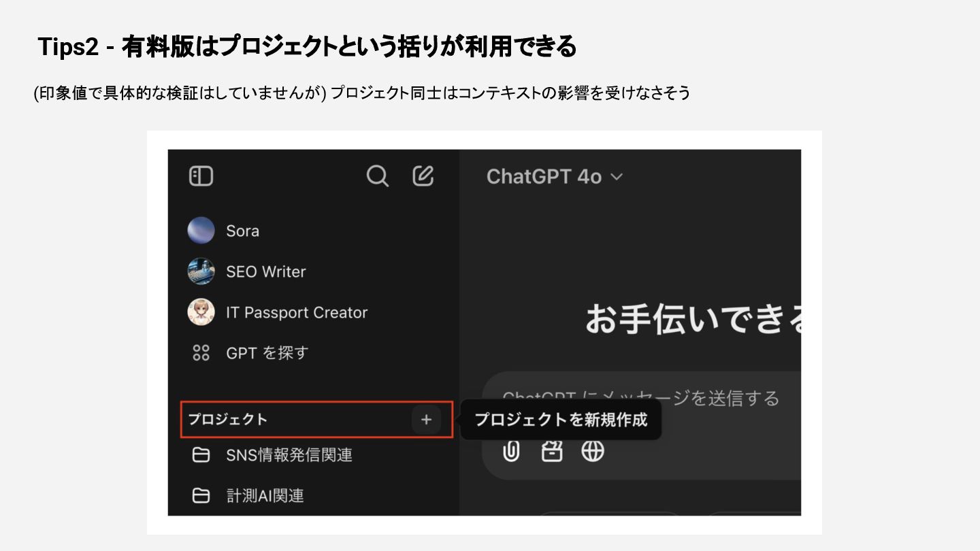980x551 pixels.
Task: Open Sora from the sidebar
Action: coord(242,231)
